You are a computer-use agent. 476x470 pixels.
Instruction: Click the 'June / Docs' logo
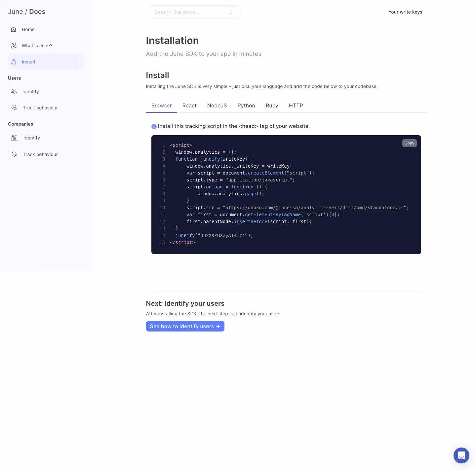[x=26, y=12]
